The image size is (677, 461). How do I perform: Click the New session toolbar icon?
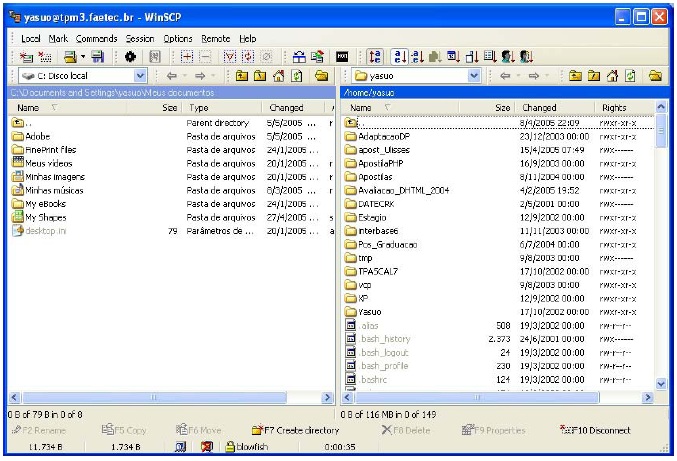click(x=26, y=57)
